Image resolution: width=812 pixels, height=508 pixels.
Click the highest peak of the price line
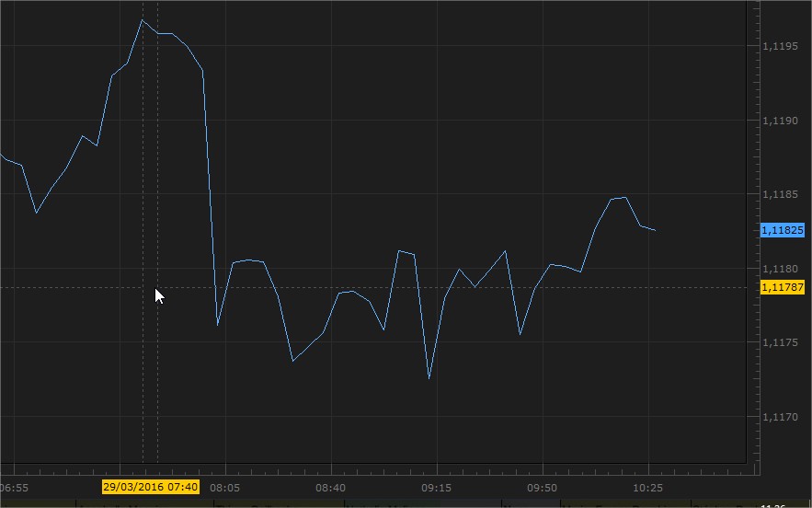pyautogui.click(x=143, y=20)
